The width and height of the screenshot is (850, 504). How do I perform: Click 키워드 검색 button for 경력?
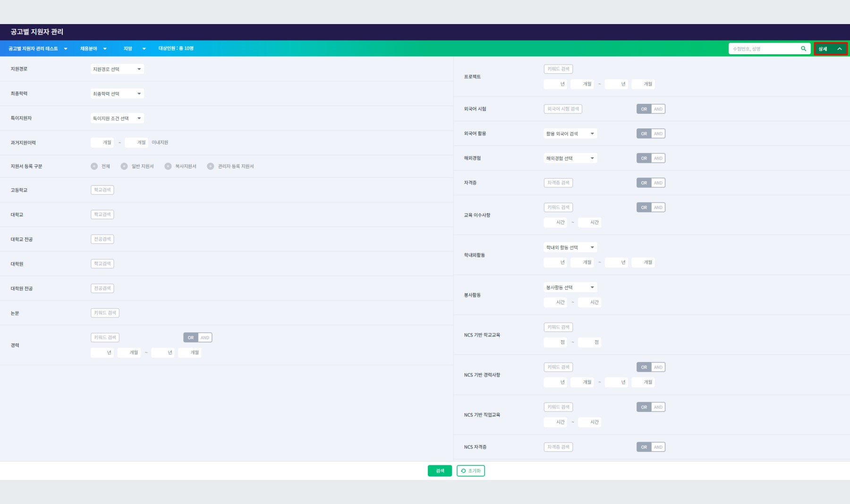coord(105,337)
